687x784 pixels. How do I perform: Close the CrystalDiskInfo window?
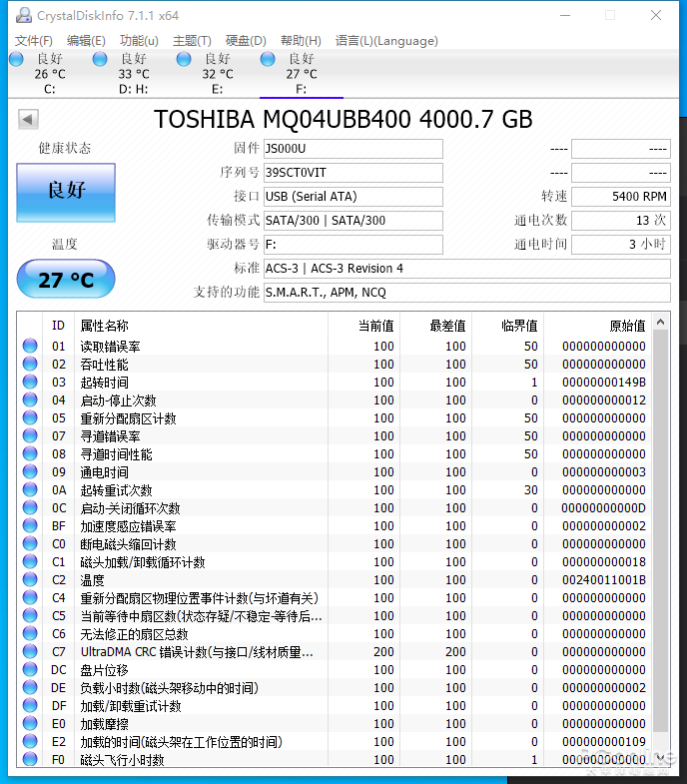click(656, 16)
